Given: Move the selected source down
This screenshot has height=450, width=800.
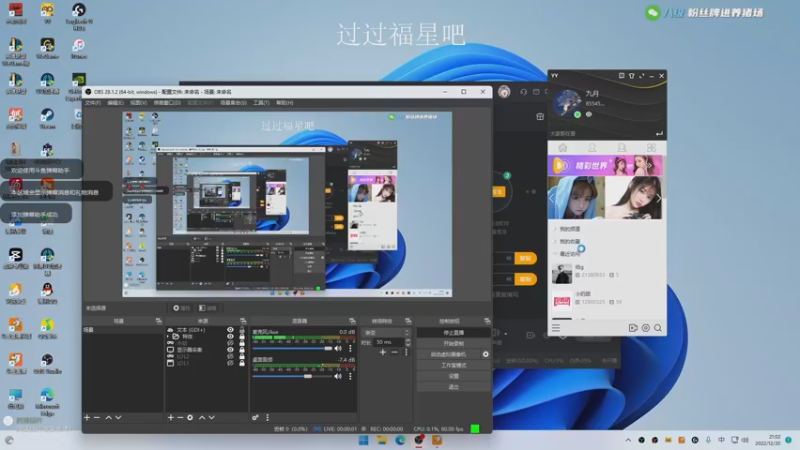Looking at the screenshot, I should (x=212, y=417).
